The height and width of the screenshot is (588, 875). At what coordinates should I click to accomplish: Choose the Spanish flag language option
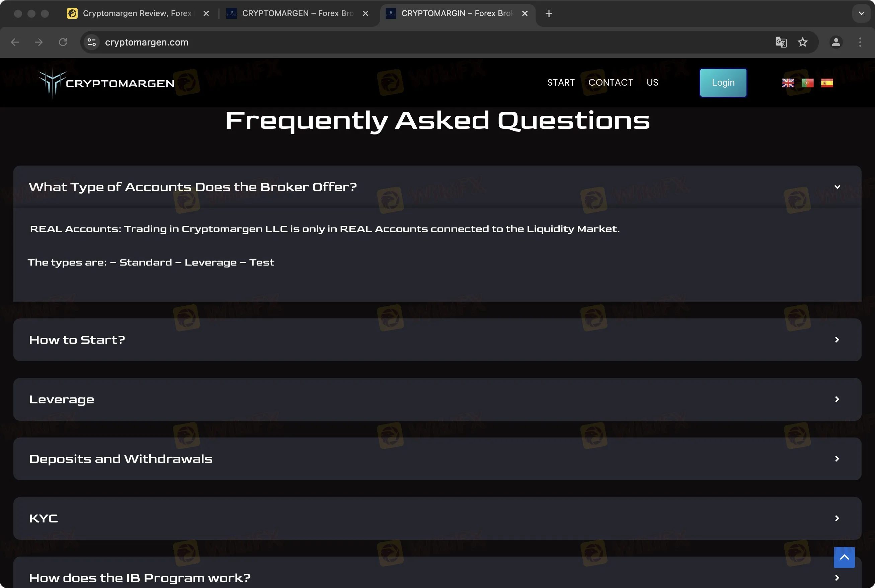pos(828,83)
